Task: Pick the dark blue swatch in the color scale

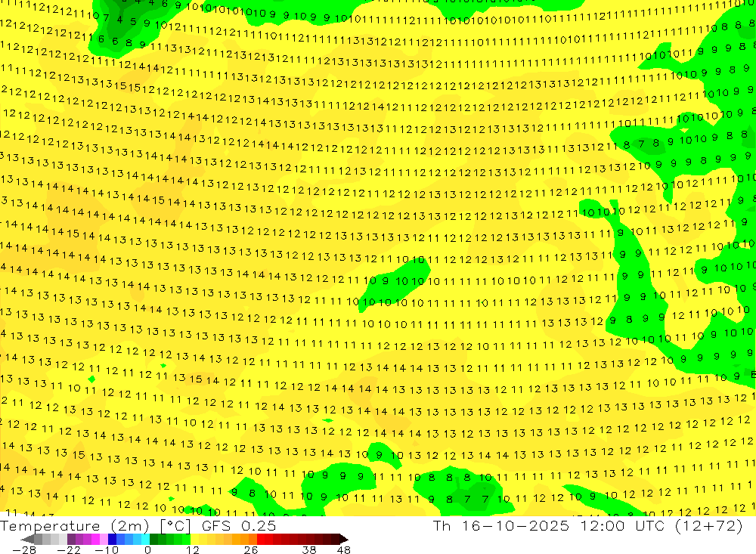Action: point(112,539)
